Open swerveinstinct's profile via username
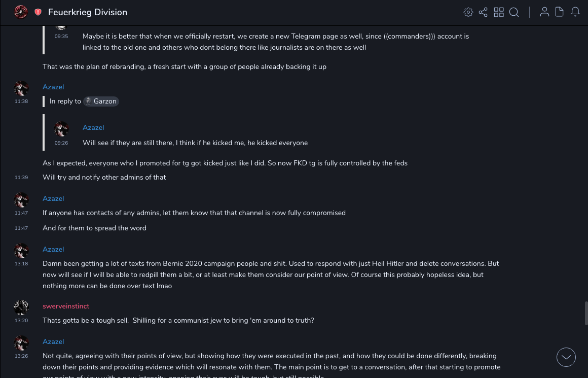Image resolution: width=588 pixels, height=378 pixels. (x=66, y=306)
